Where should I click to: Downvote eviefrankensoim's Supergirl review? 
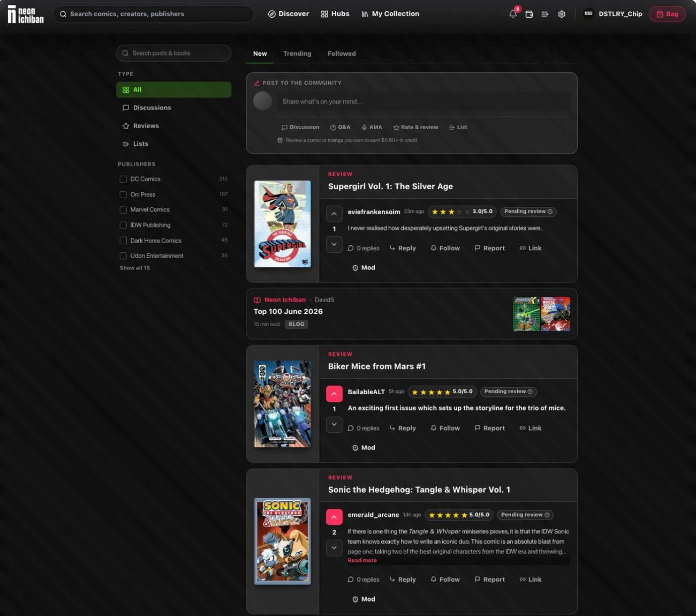[334, 244]
